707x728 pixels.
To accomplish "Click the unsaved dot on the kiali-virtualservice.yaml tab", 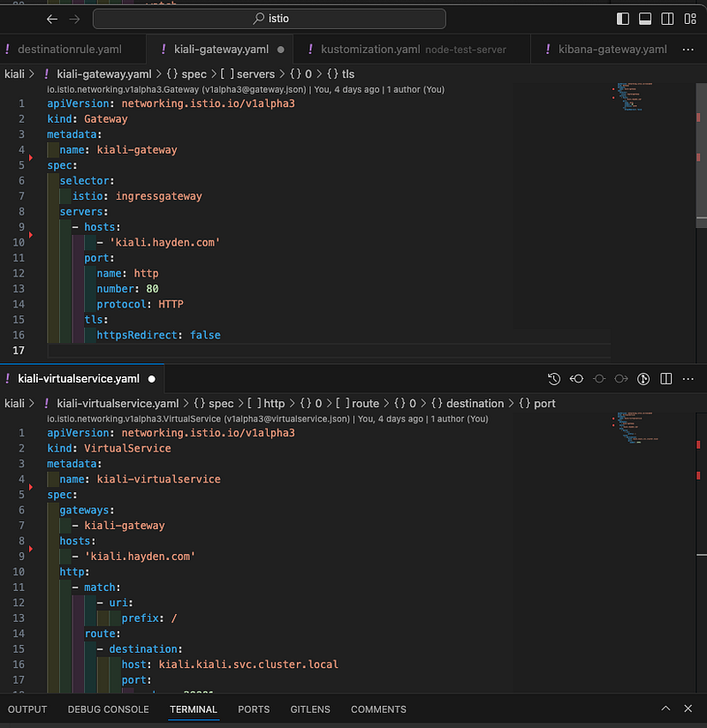I will pos(151,379).
